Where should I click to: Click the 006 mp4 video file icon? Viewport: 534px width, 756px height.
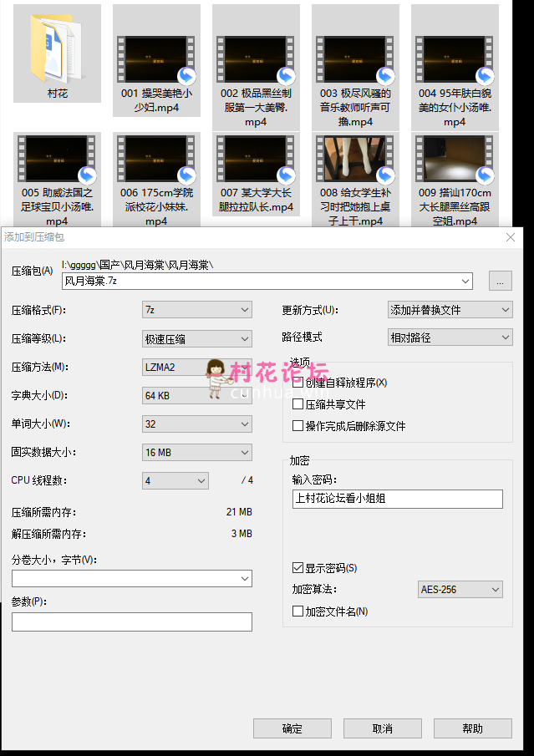tap(156, 159)
